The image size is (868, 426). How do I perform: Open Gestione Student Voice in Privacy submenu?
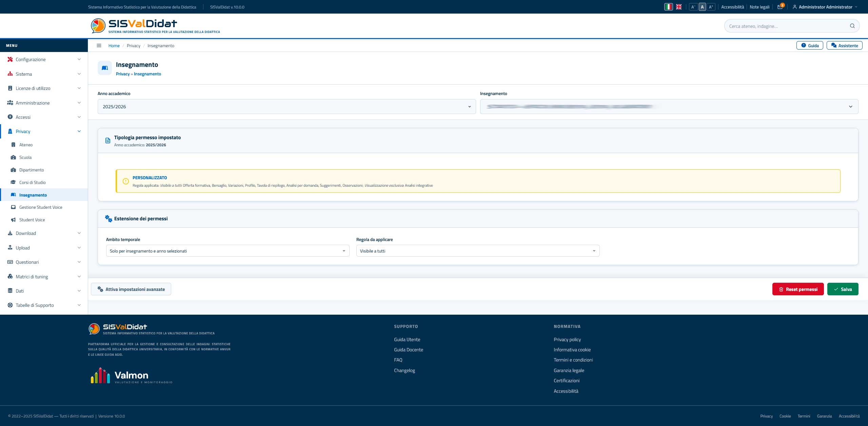pyautogui.click(x=41, y=207)
